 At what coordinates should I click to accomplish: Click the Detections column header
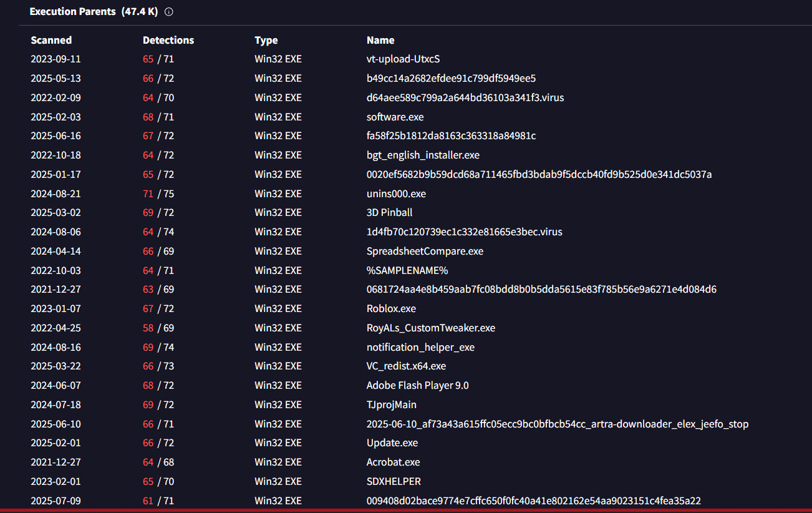point(168,40)
